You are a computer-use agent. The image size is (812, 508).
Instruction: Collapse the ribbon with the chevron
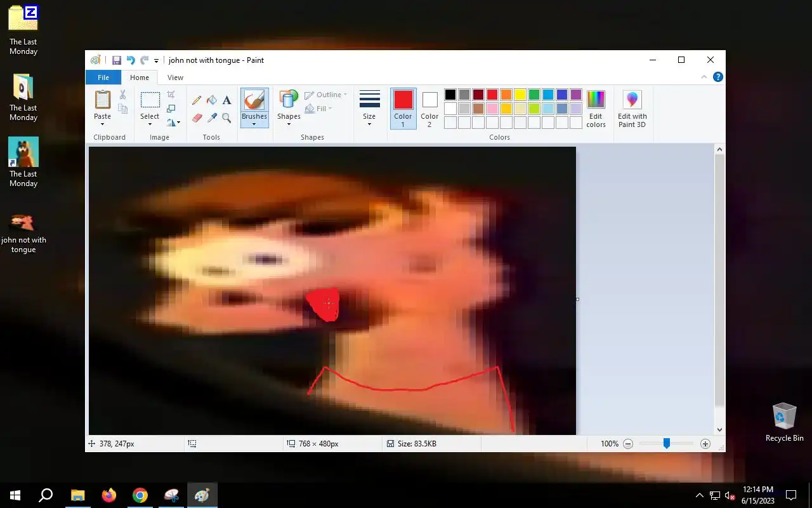pos(704,77)
